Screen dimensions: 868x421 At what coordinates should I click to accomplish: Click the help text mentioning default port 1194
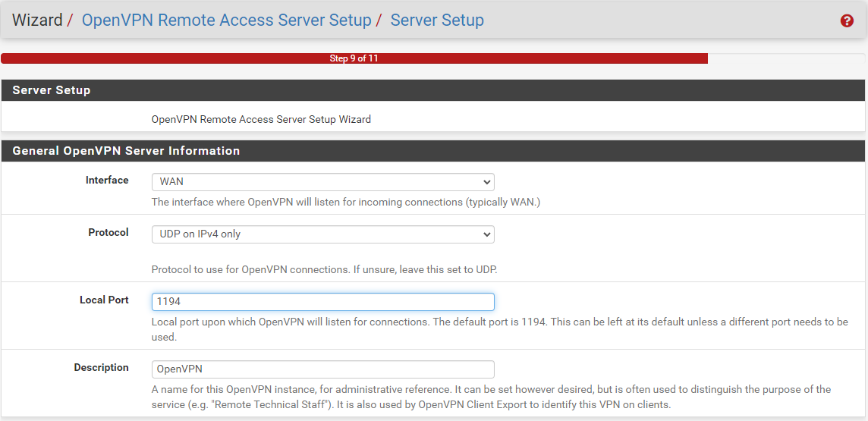(500, 329)
